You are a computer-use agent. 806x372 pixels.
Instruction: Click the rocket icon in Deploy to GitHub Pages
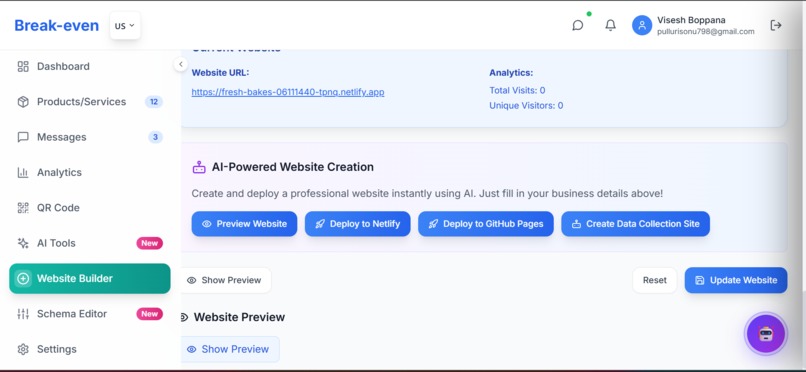click(433, 224)
